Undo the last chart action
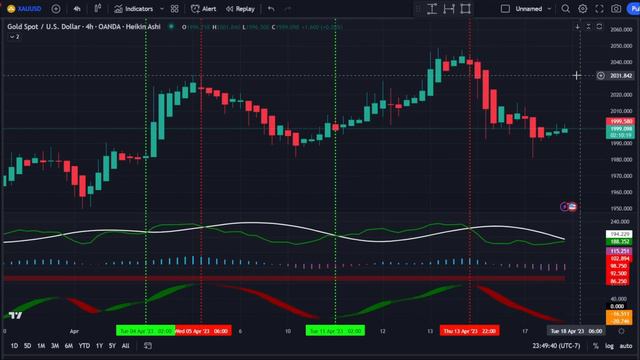 (x=271, y=9)
